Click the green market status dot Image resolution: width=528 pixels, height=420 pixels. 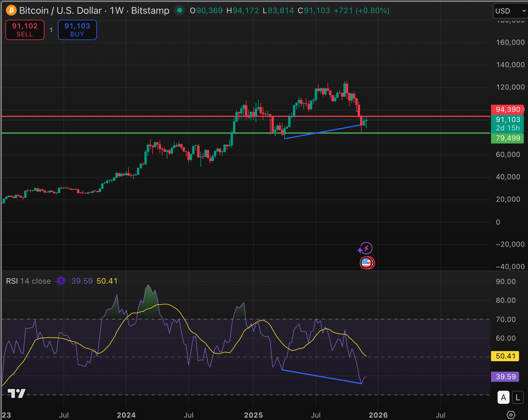click(x=180, y=11)
